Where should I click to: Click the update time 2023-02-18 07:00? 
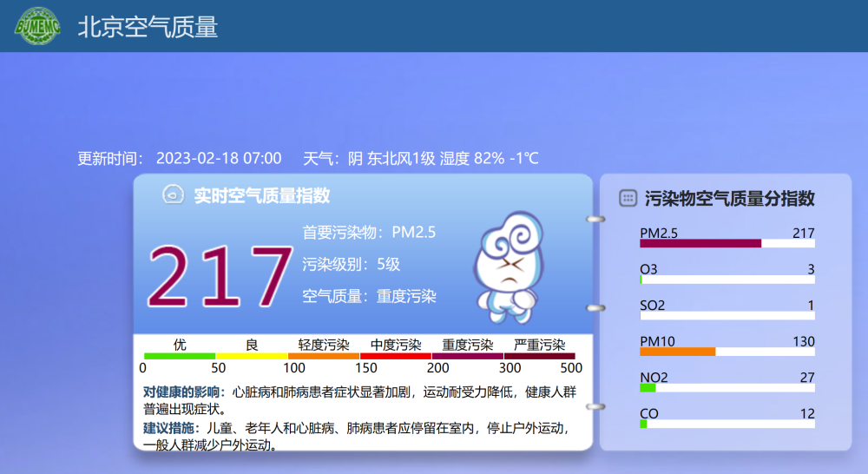coord(218,158)
